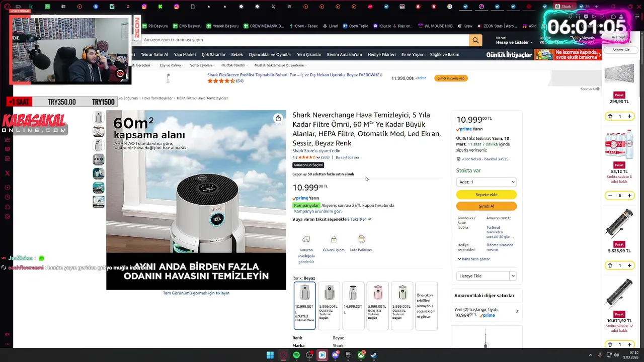
Task: Click the İade Politikası icon
Action: coord(361,239)
